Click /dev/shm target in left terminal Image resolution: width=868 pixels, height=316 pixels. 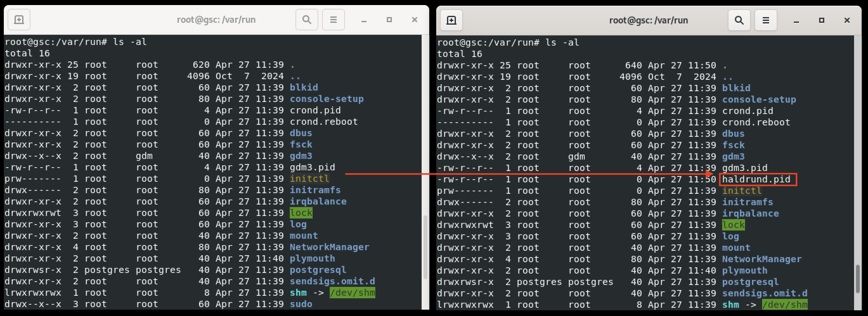pos(352,293)
